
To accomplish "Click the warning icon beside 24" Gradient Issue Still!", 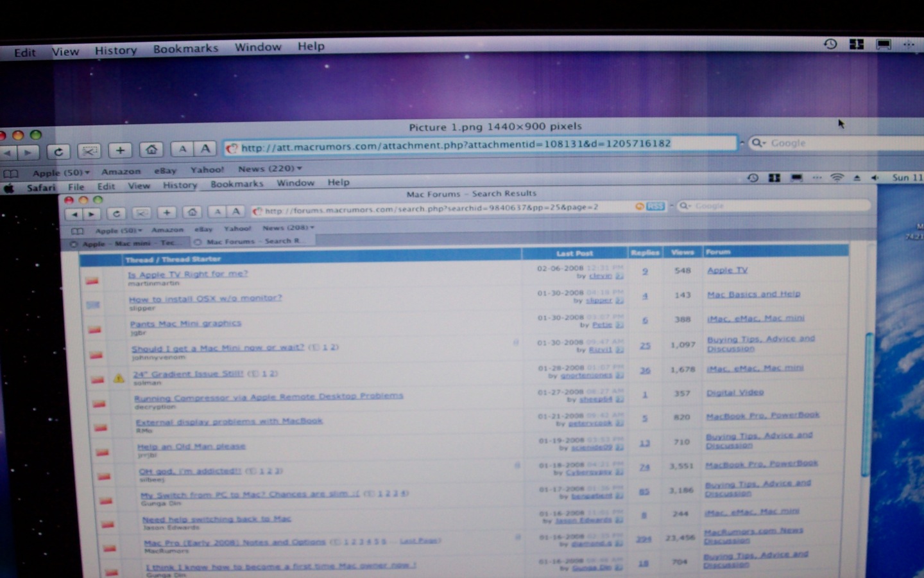I will [x=119, y=378].
